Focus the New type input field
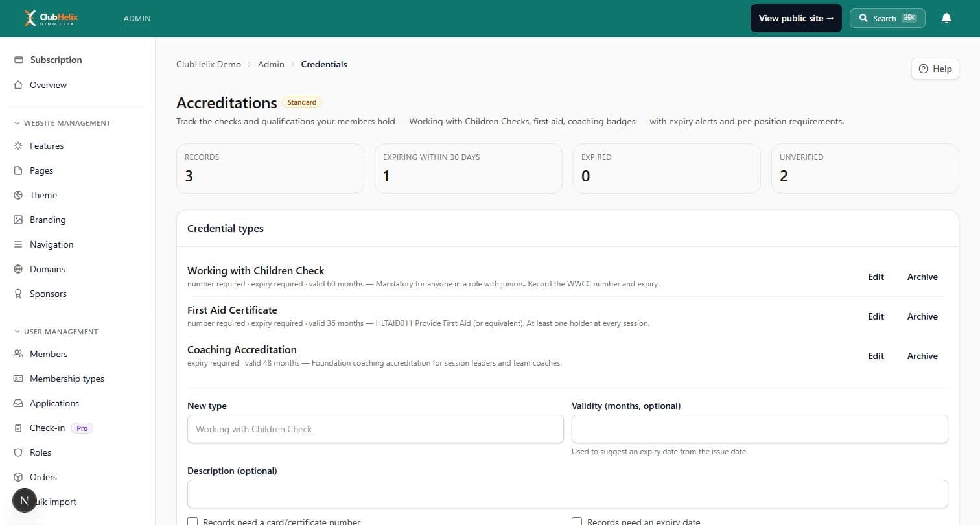 [x=375, y=429]
